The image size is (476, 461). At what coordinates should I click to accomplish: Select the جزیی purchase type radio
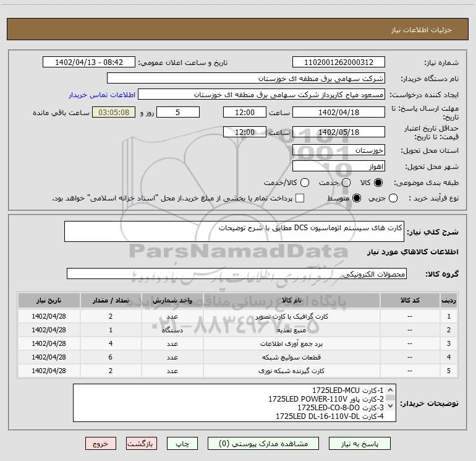(x=393, y=199)
